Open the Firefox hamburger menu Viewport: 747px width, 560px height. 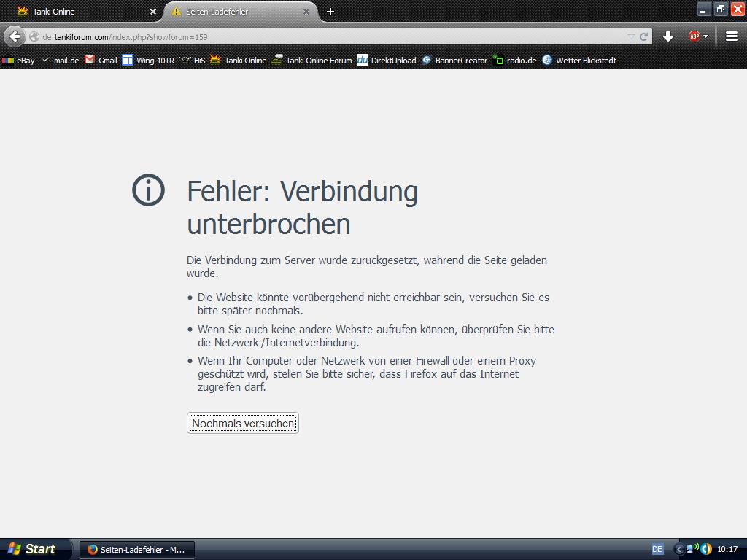coord(732,36)
